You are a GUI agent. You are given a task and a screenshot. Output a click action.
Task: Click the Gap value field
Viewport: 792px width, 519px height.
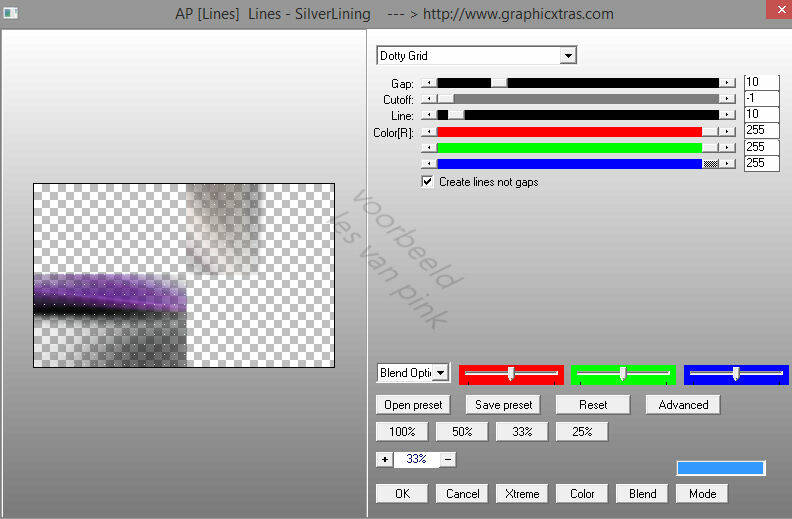coord(761,82)
